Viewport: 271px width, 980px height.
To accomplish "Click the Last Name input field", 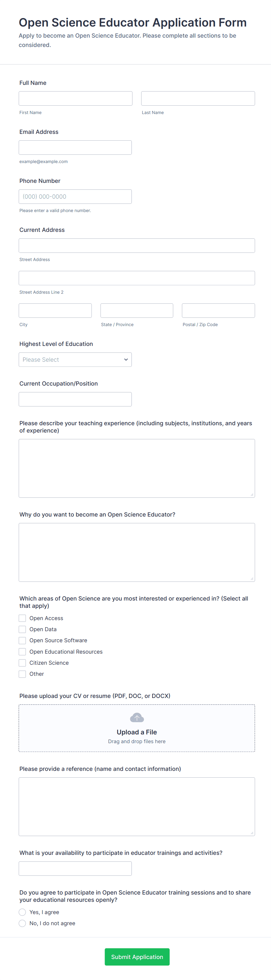I will pos(198,98).
